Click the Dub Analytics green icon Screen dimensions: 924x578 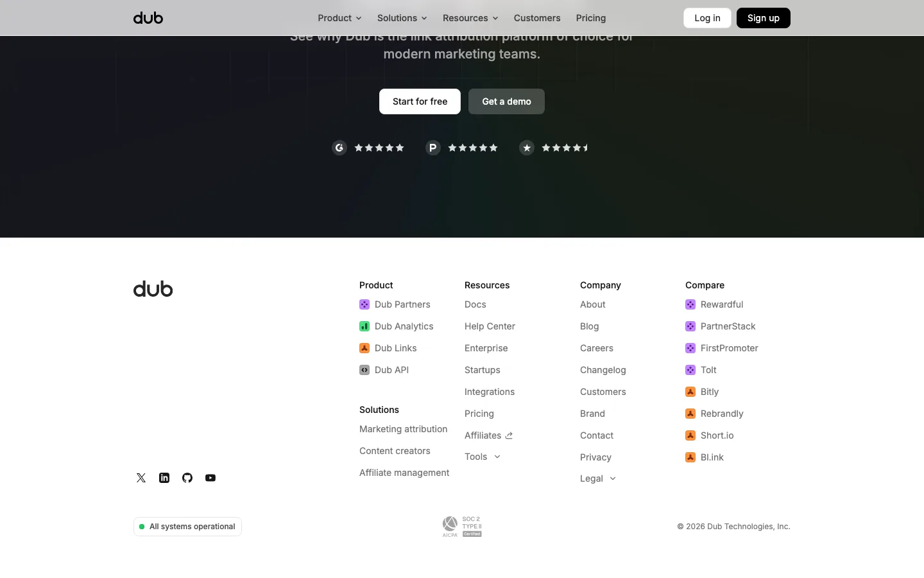tap(364, 326)
